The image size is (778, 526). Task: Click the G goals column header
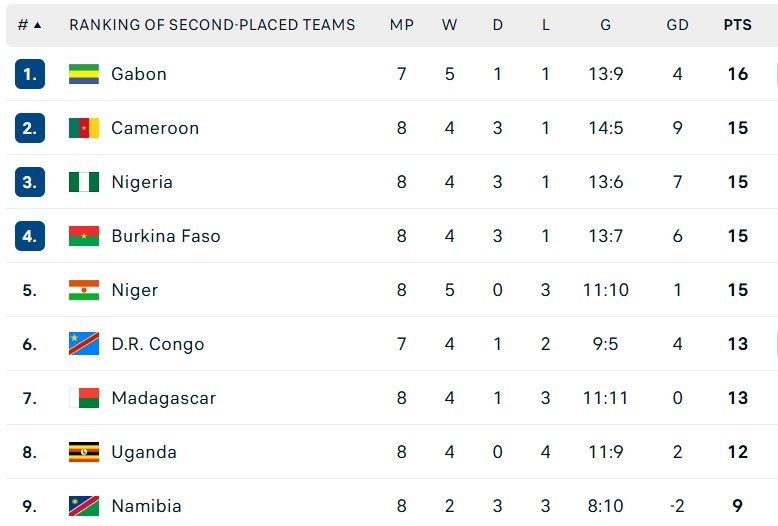[x=606, y=25]
